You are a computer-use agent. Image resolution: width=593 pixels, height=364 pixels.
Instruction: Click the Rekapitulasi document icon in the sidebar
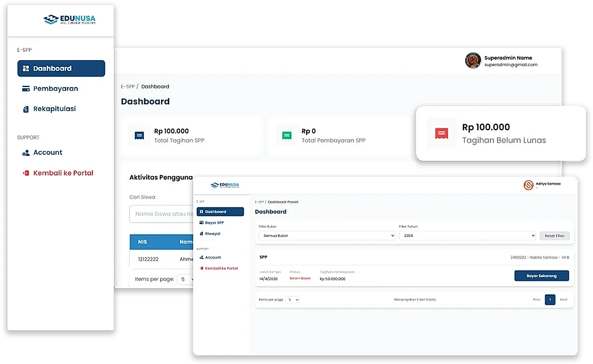click(x=26, y=109)
